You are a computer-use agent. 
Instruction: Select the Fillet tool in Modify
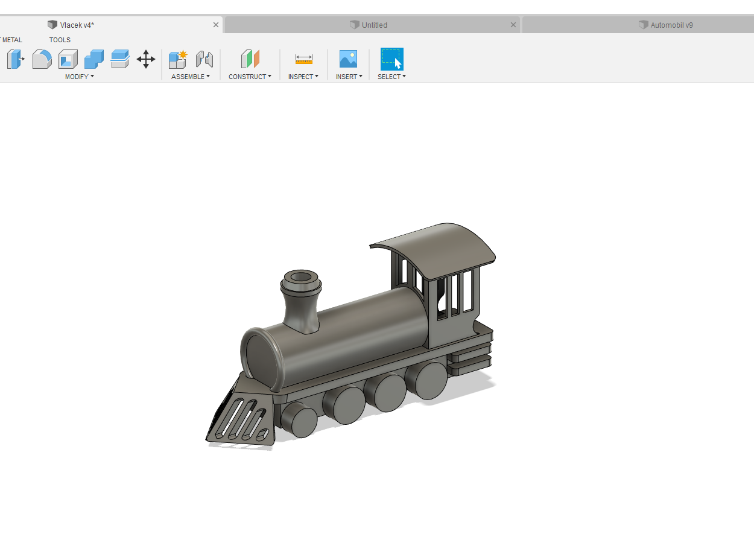pyautogui.click(x=42, y=59)
